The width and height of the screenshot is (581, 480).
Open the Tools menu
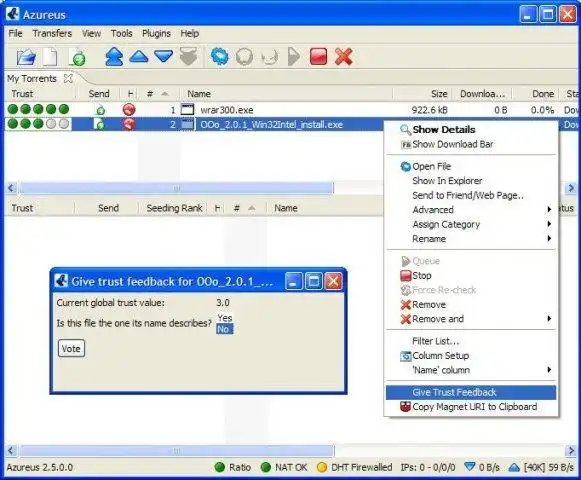pyautogui.click(x=122, y=33)
